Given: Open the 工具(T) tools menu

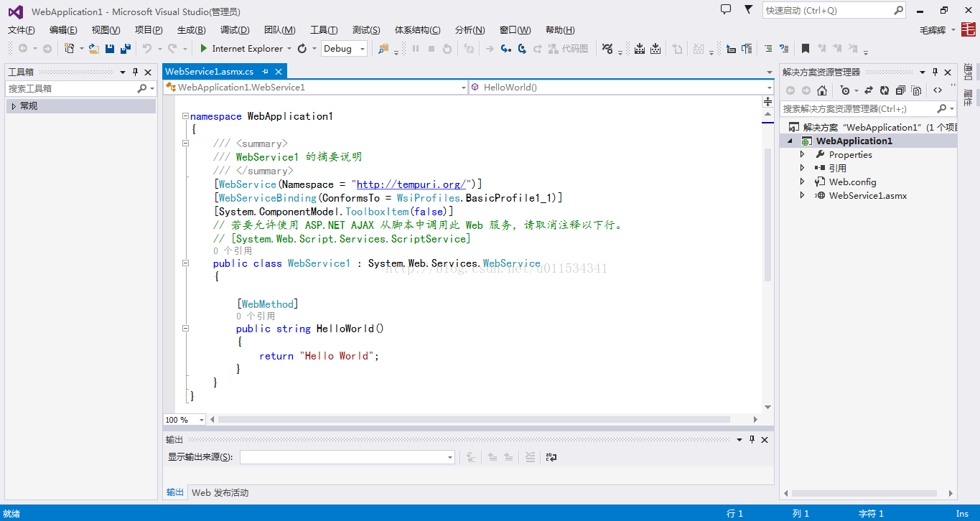Looking at the screenshot, I should pos(324,30).
